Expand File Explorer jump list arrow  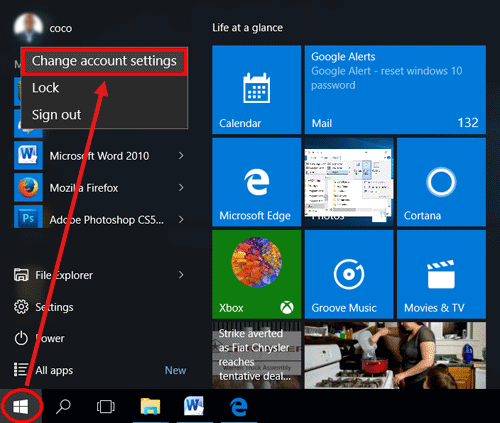[181, 275]
